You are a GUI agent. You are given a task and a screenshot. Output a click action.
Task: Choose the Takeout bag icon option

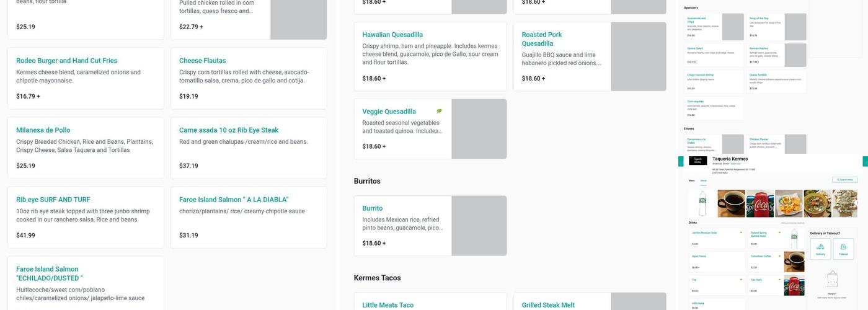(x=843, y=249)
